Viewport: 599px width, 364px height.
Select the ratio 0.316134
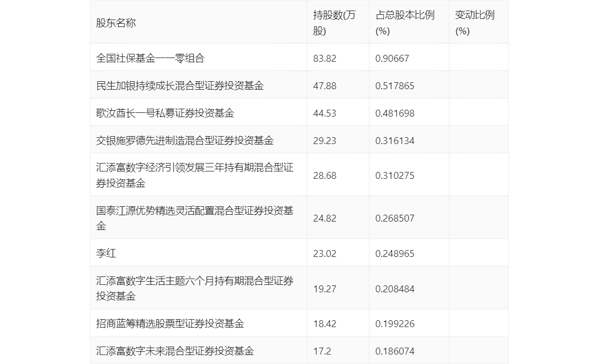click(395, 141)
